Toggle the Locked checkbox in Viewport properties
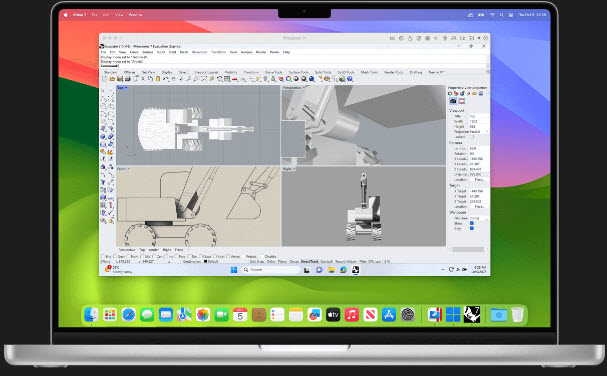 (x=472, y=137)
